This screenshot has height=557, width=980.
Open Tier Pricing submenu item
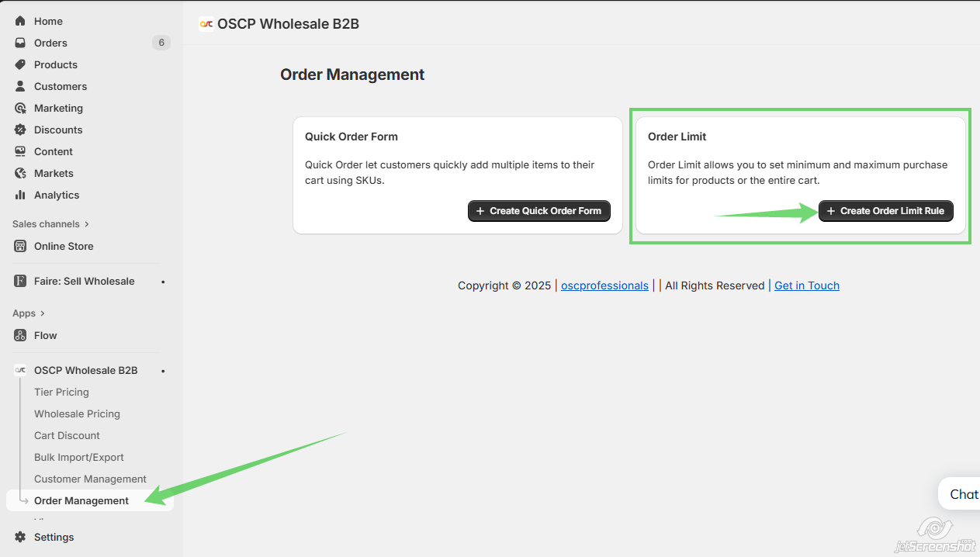coord(61,392)
